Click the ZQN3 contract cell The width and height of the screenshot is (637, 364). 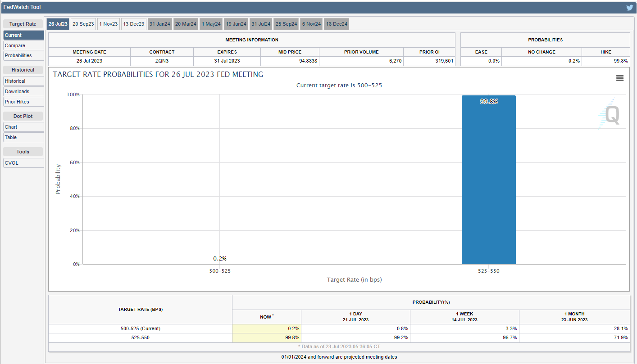point(162,61)
